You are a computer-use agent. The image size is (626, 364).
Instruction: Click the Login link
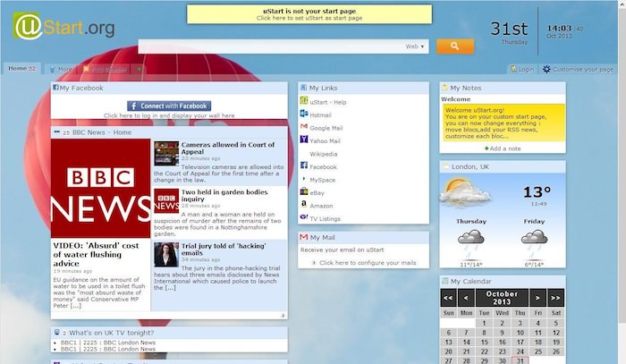(x=526, y=69)
